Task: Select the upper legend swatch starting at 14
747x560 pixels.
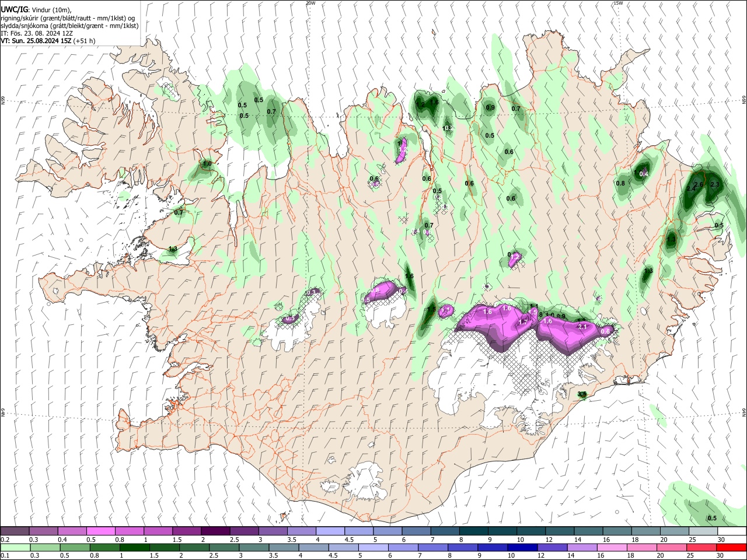Action: (588, 531)
